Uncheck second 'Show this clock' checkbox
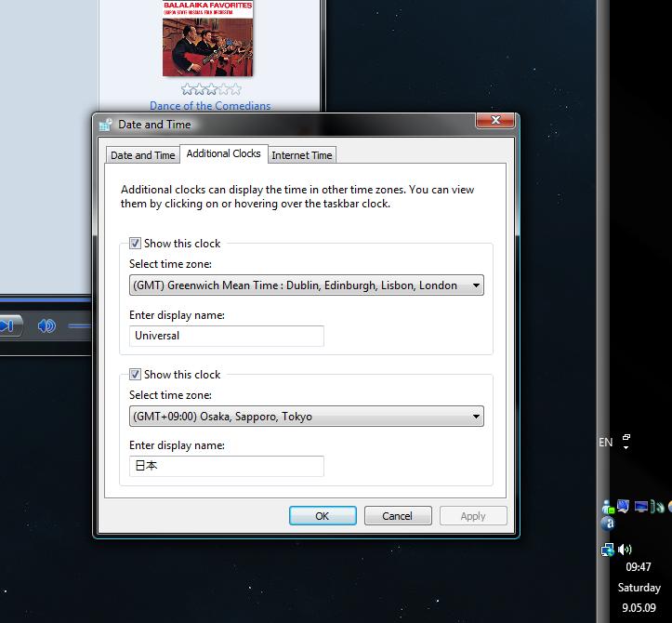Image resolution: width=672 pixels, height=623 pixels. [135, 375]
